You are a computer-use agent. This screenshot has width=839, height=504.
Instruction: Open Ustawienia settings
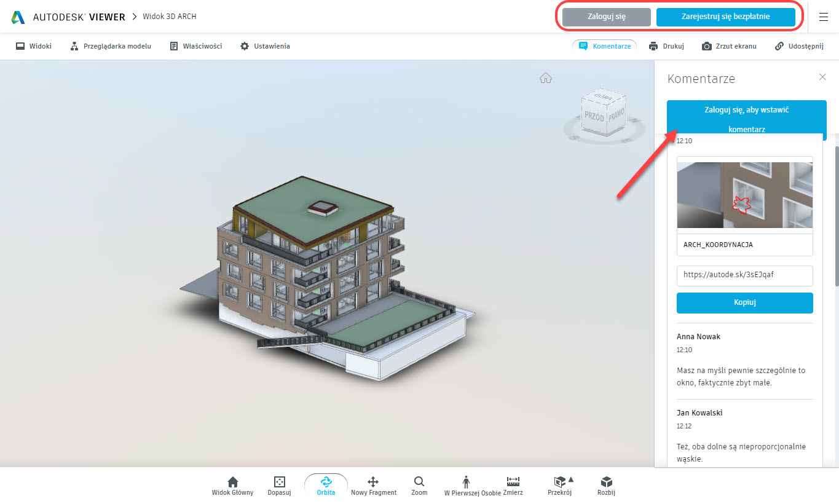(265, 46)
